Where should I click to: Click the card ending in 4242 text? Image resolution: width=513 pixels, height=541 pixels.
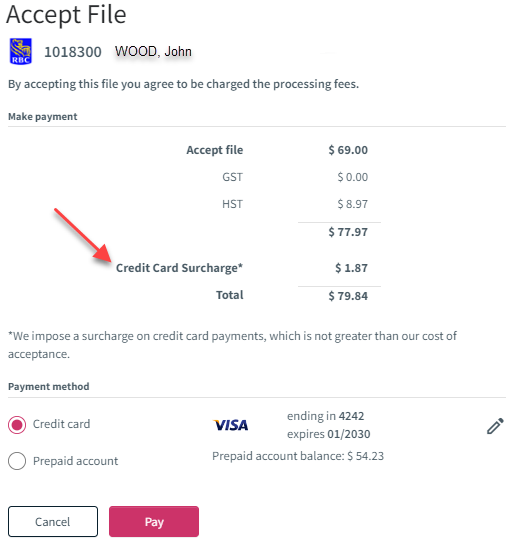(325, 416)
